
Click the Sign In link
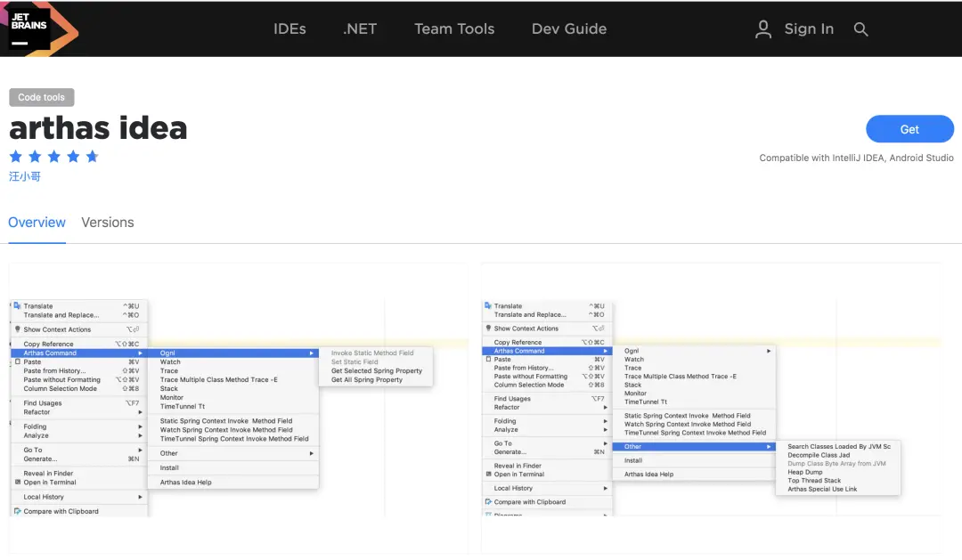pos(809,28)
